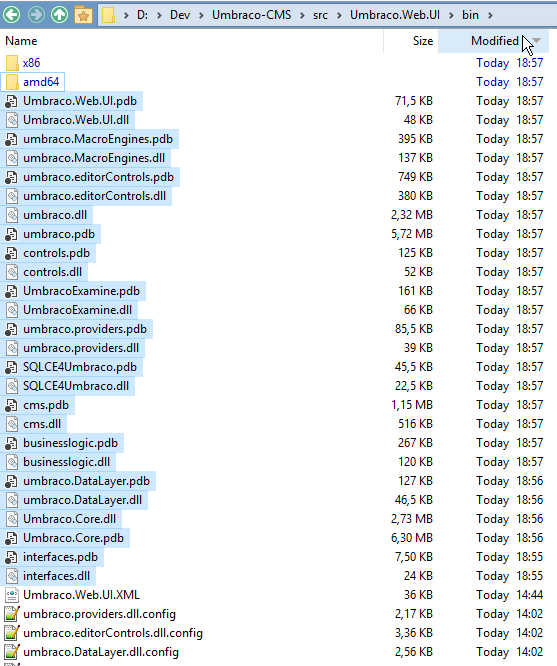The width and height of the screenshot is (557, 666).
Task: Click the umbraco.DataLayer.dll.config file icon
Action: [x=12, y=652]
